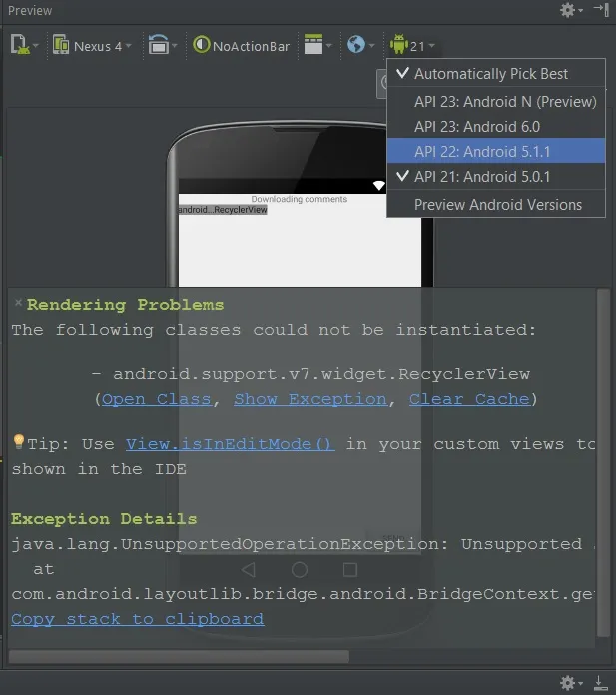Open Class link for RecyclerView
Image resolution: width=616 pixels, height=695 pixels.
tap(156, 399)
